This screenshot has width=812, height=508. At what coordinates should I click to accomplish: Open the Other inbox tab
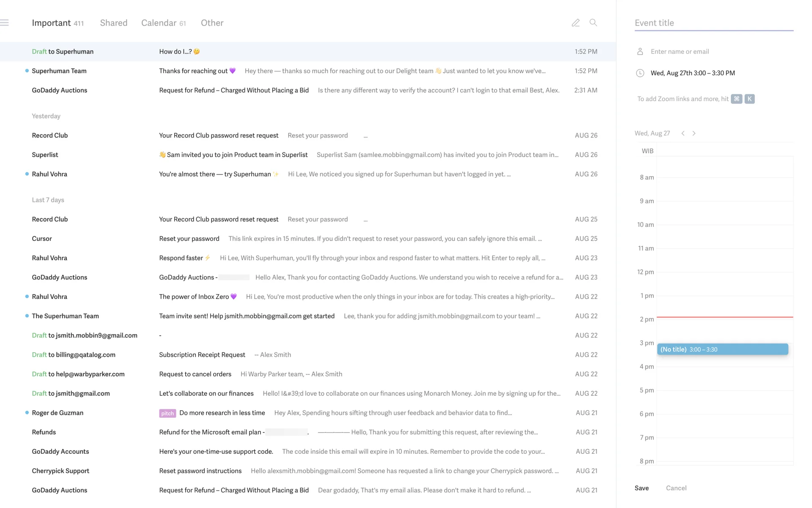(x=212, y=23)
